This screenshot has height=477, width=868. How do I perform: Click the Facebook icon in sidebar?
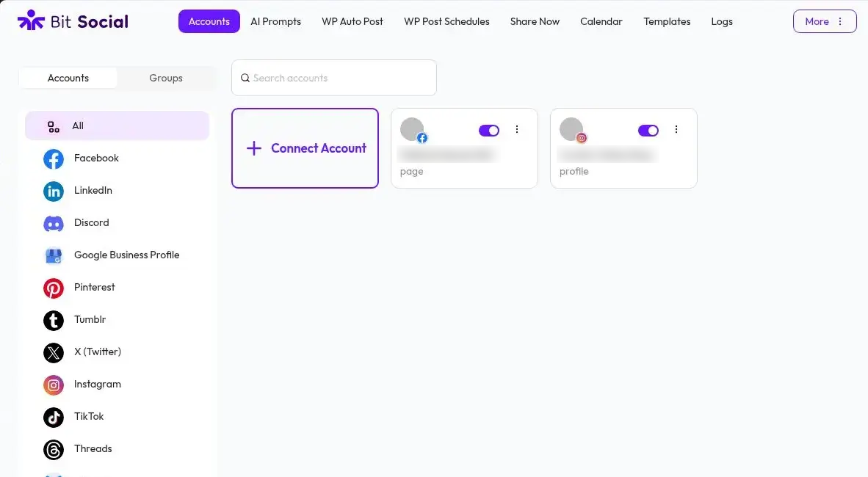(54, 159)
